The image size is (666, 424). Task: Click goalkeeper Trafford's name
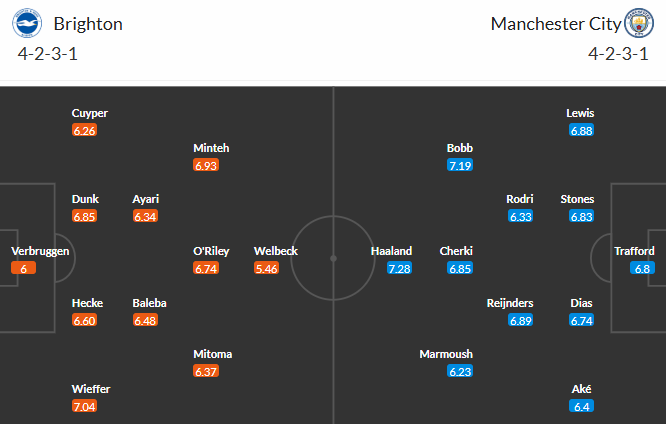(x=634, y=251)
